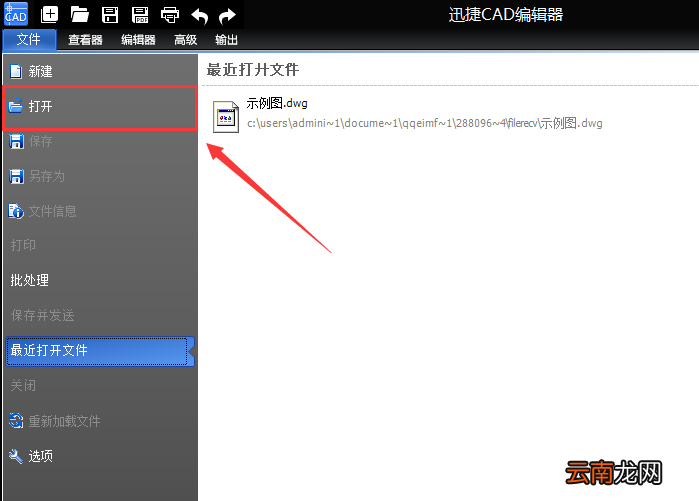The image size is (699, 501).
Task: Open 文件信息 from the side menu
Action: (101, 211)
